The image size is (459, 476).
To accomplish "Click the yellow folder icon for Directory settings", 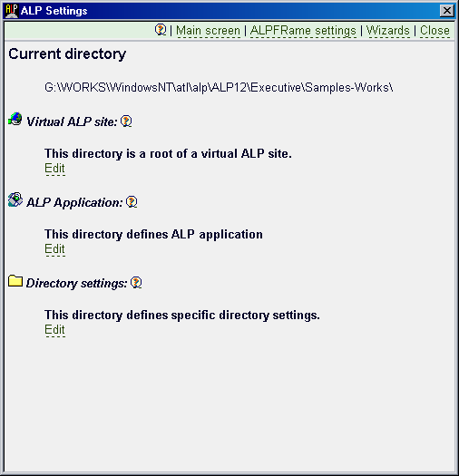I will [15, 281].
